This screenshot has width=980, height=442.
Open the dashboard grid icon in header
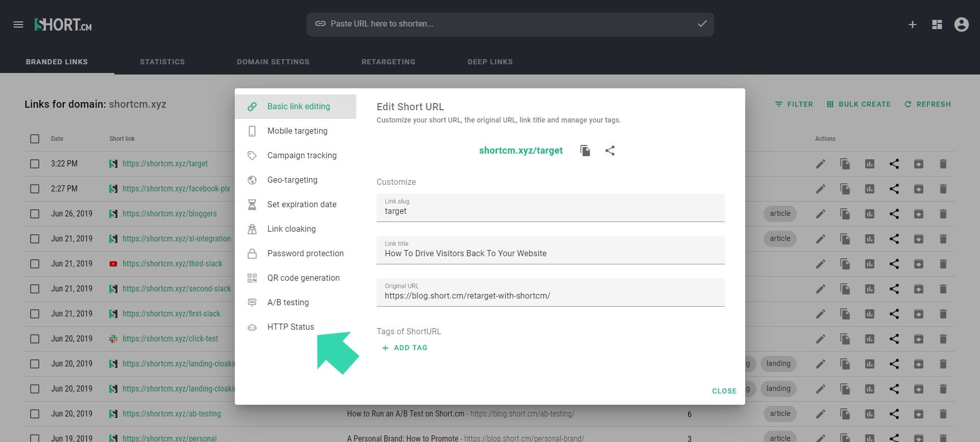(x=937, y=24)
